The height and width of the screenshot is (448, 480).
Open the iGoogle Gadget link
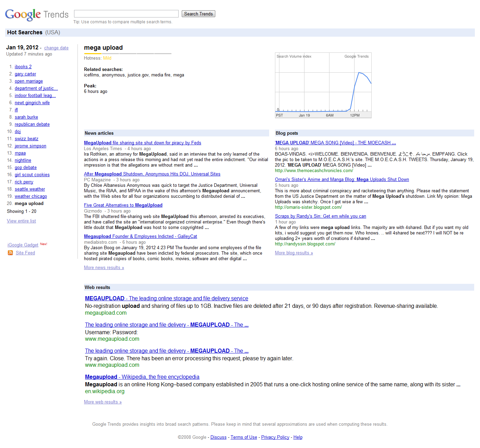(x=23, y=245)
